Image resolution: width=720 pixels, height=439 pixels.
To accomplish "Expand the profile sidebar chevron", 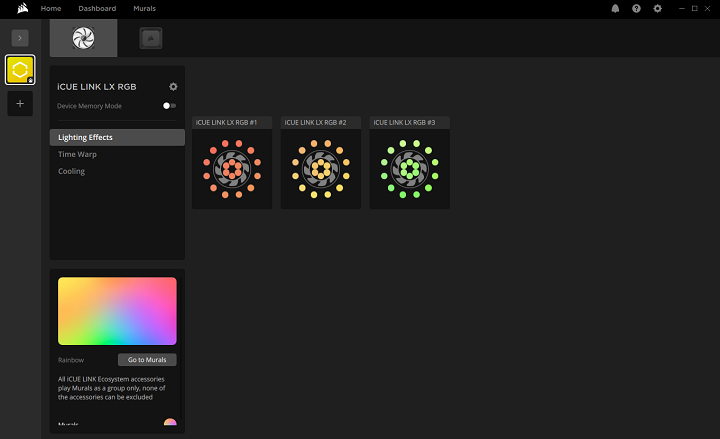I will (x=20, y=37).
